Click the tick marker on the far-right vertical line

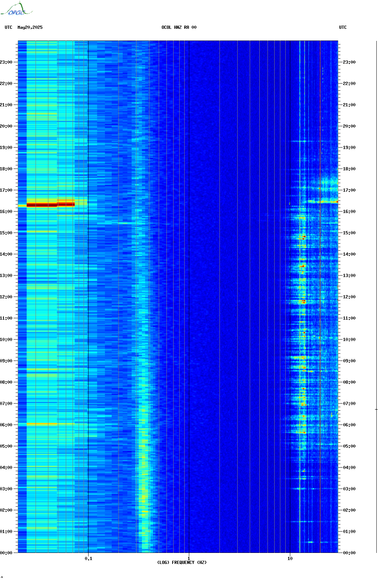(x=376, y=410)
